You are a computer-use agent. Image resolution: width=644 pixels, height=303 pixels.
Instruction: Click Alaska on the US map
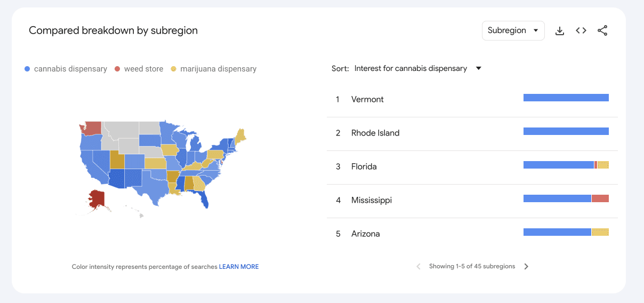pyautogui.click(x=98, y=198)
